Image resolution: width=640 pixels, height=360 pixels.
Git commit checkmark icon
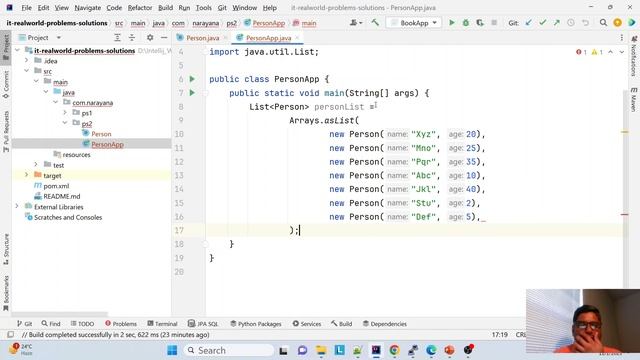pos(542,23)
